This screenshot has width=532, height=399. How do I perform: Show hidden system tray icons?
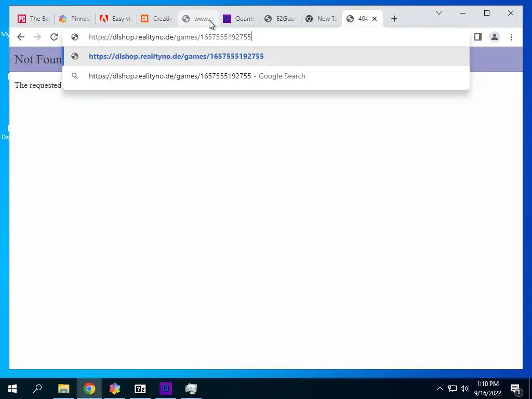pyautogui.click(x=440, y=389)
